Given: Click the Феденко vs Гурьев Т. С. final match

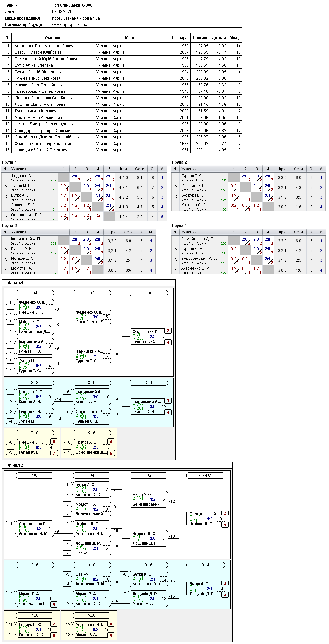Looking at the screenshot, I should point(149,337).
